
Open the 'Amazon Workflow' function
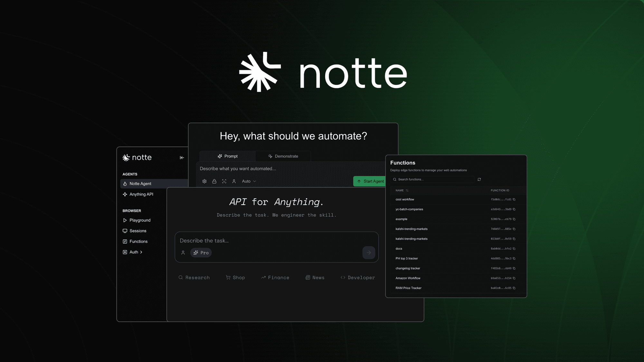coord(408,278)
